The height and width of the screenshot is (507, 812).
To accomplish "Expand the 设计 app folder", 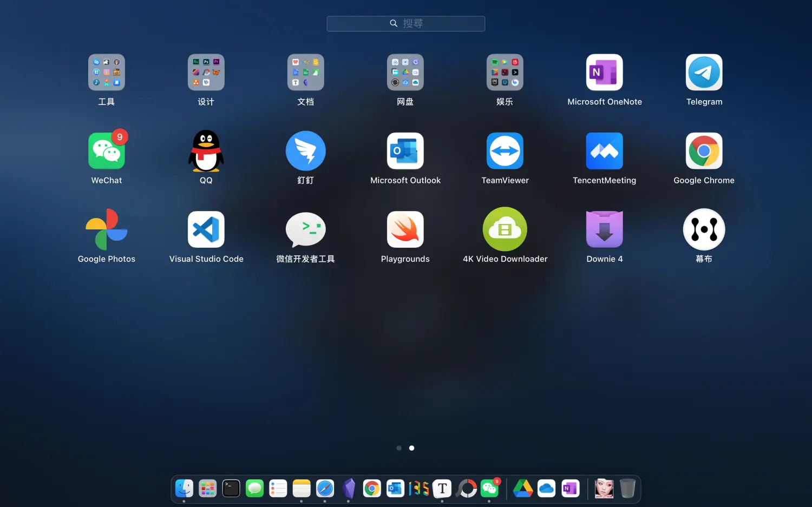I will click(206, 73).
